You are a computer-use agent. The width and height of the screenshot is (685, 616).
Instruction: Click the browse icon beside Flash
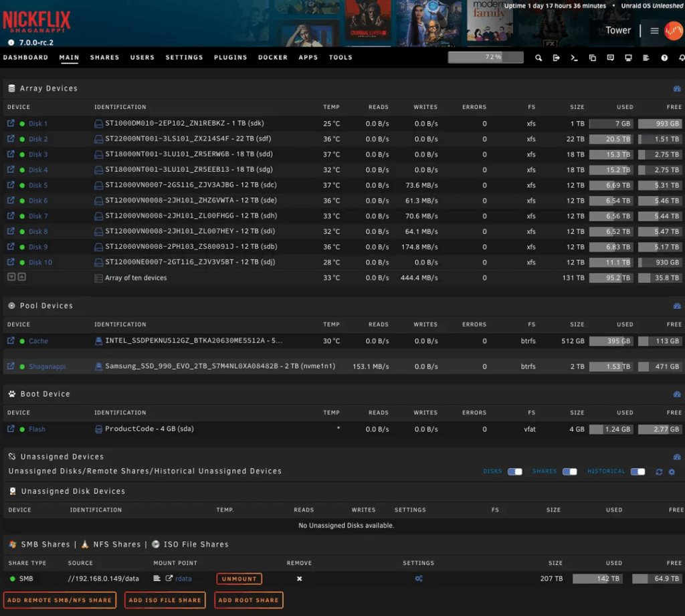pyautogui.click(x=11, y=429)
